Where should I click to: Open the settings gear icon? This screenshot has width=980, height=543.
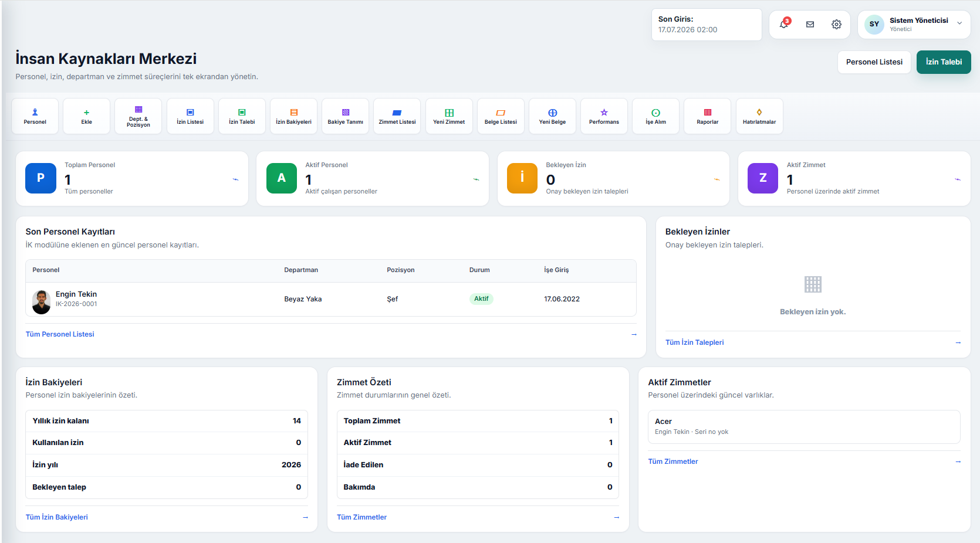click(x=836, y=24)
